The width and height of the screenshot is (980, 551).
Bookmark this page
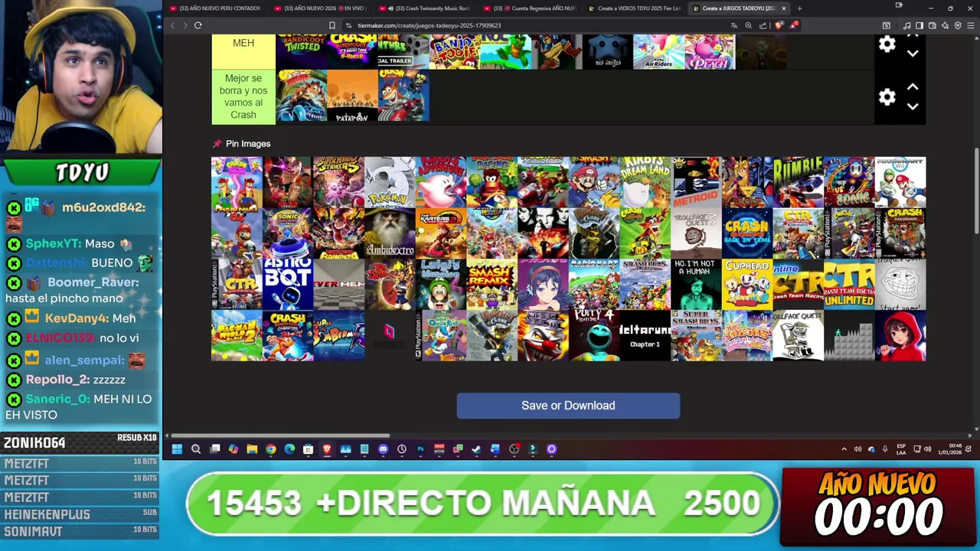click(x=332, y=25)
